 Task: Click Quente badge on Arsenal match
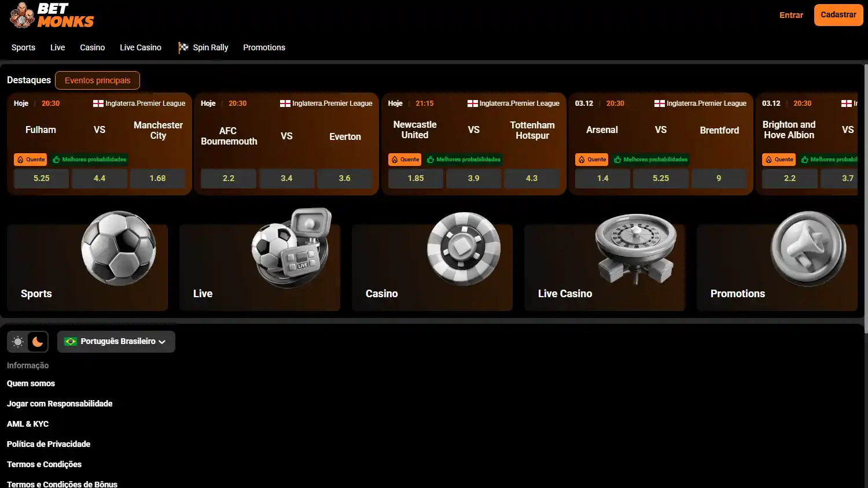tap(592, 160)
